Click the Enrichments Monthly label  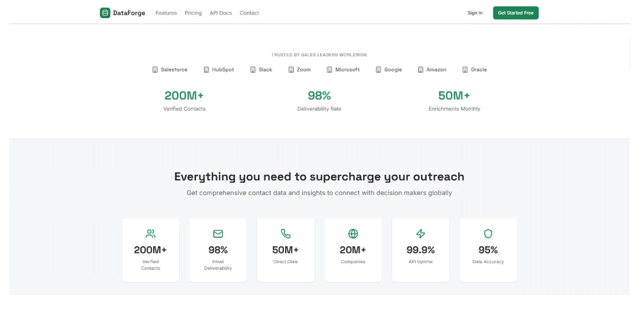coord(454,109)
